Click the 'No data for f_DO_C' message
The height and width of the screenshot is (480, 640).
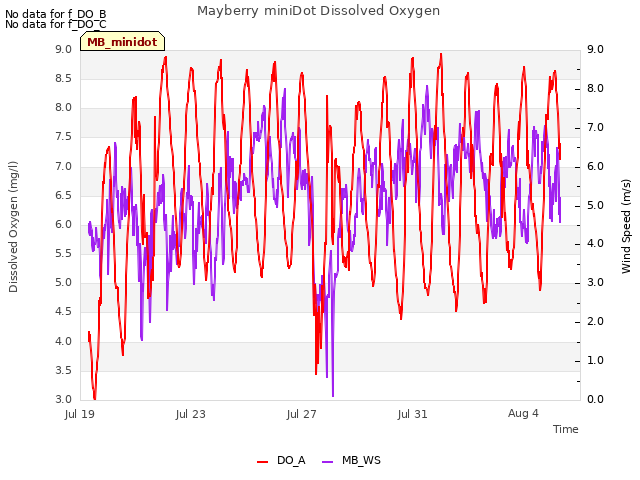tap(56, 24)
